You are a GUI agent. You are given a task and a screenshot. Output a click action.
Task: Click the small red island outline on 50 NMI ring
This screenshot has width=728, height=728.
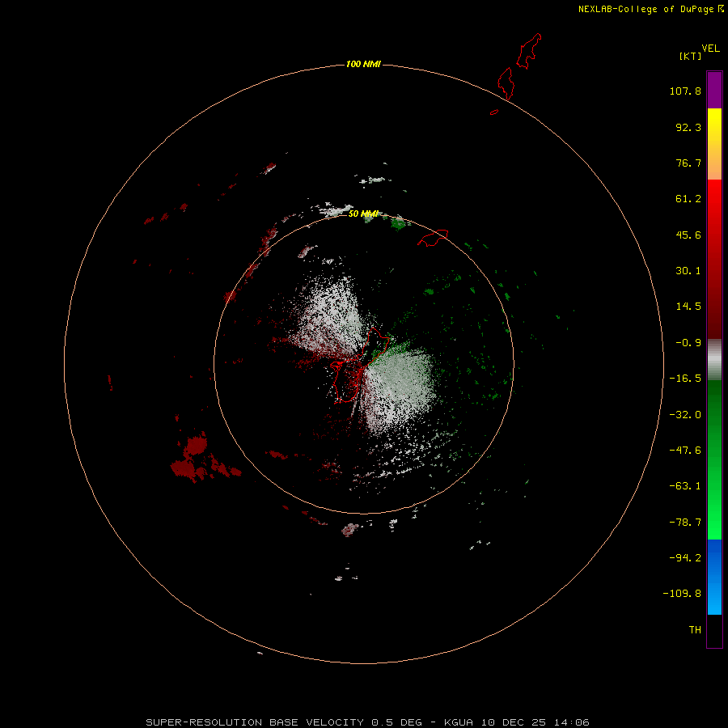point(433,237)
